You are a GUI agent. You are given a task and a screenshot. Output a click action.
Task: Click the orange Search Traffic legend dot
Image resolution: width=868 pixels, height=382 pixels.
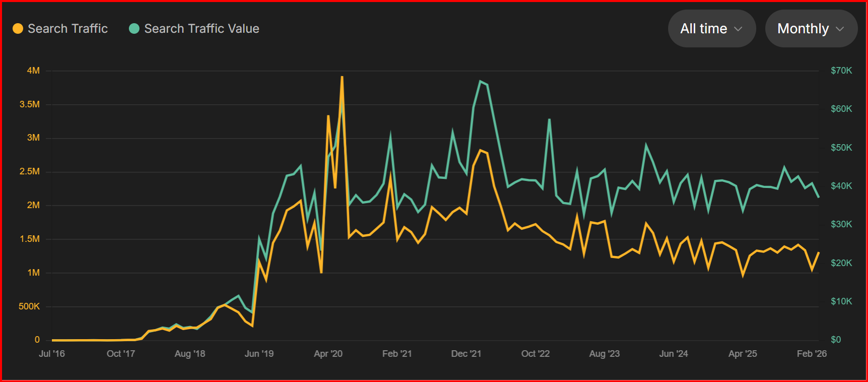pyautogui.click(x=18, y=29)
